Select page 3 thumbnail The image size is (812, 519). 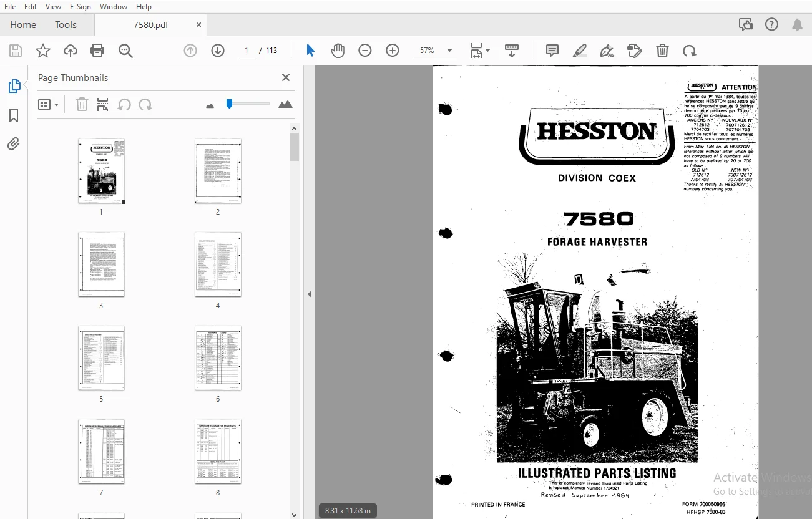click(101, 264)
